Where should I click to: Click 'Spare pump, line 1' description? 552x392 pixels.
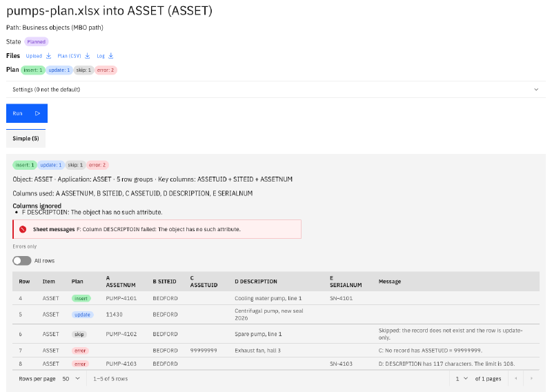click(258, 334)
